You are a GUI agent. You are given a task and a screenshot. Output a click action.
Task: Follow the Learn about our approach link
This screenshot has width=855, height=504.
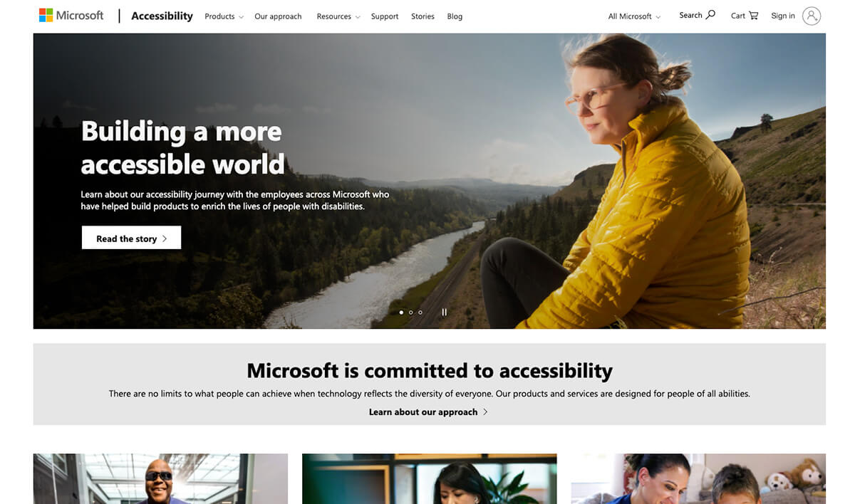coord(428,412)
